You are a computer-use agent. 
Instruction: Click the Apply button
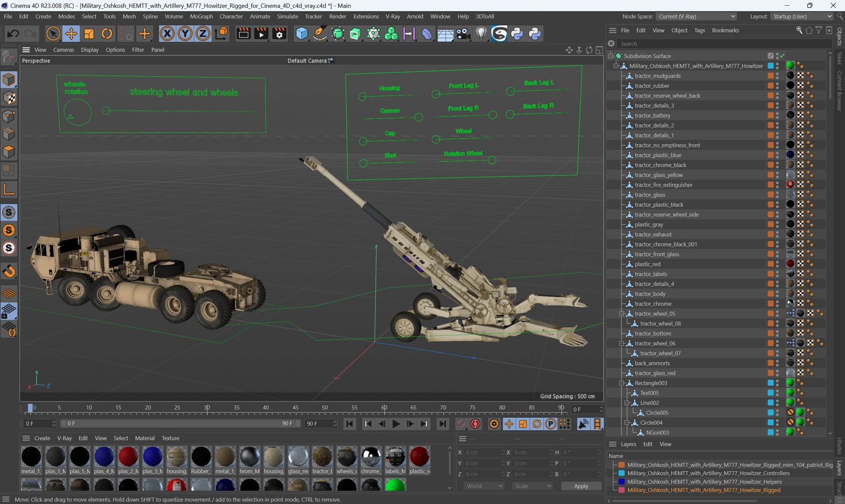click(x=581, y=486)
